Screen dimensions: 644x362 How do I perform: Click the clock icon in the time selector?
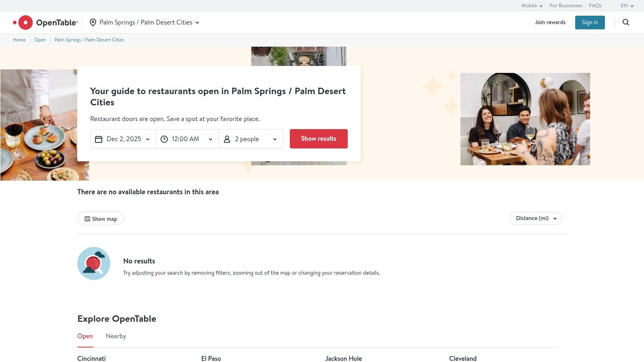point(164,139)
